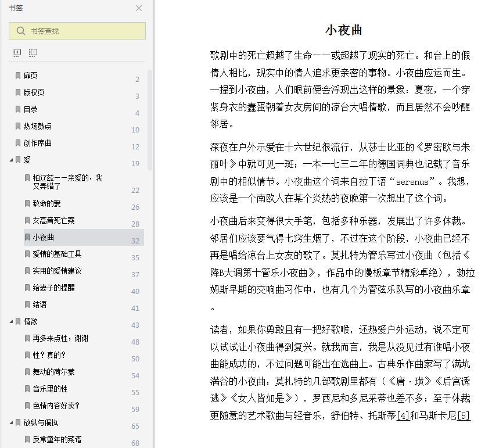Click the bookmark icon beside 创作序曲
The height and width of the screenshot is (448, 492).
tap(18, 143)
